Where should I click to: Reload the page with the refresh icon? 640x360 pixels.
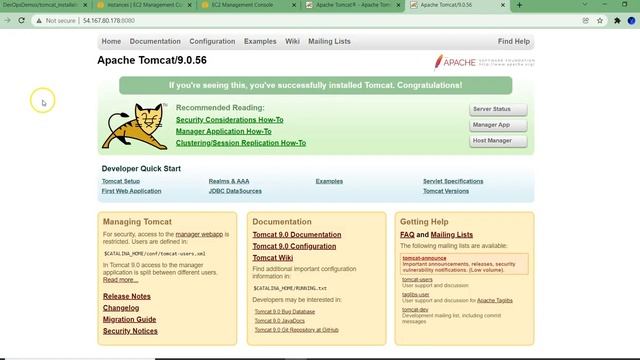tap(21, 20)
